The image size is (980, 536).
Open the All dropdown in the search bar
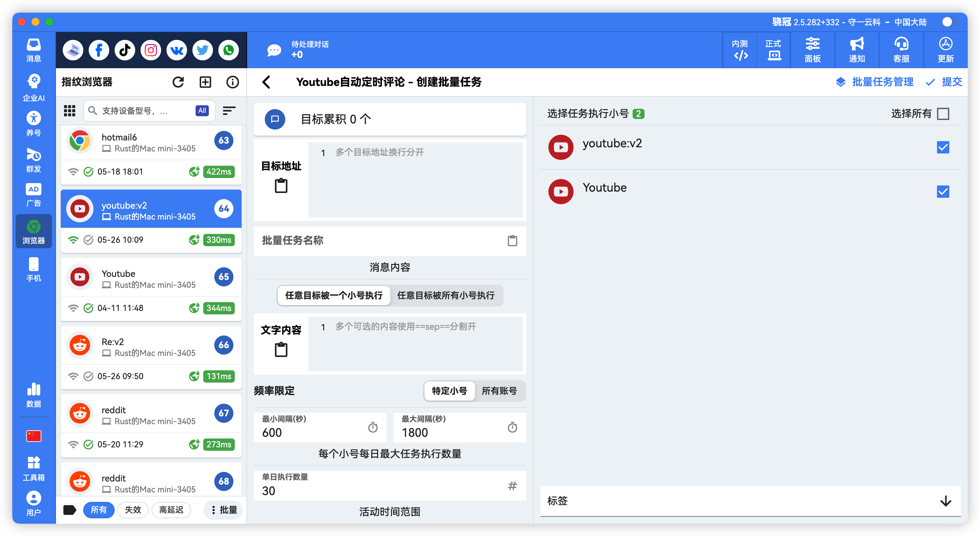pos(202,110)
